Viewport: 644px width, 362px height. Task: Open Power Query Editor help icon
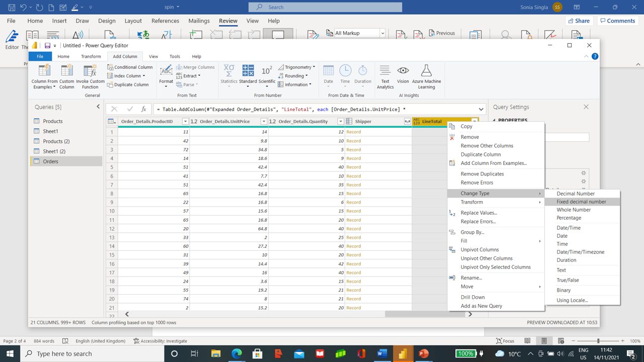click(595, 56)
